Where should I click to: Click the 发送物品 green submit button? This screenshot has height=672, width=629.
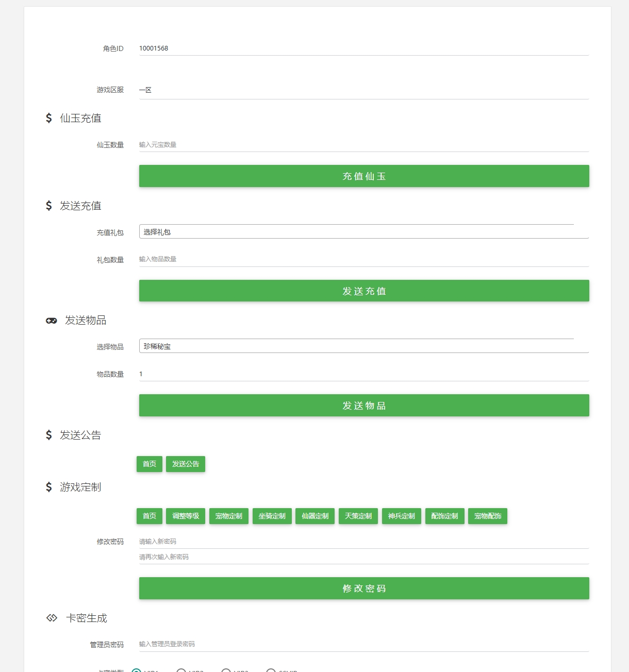coord(364,406)
